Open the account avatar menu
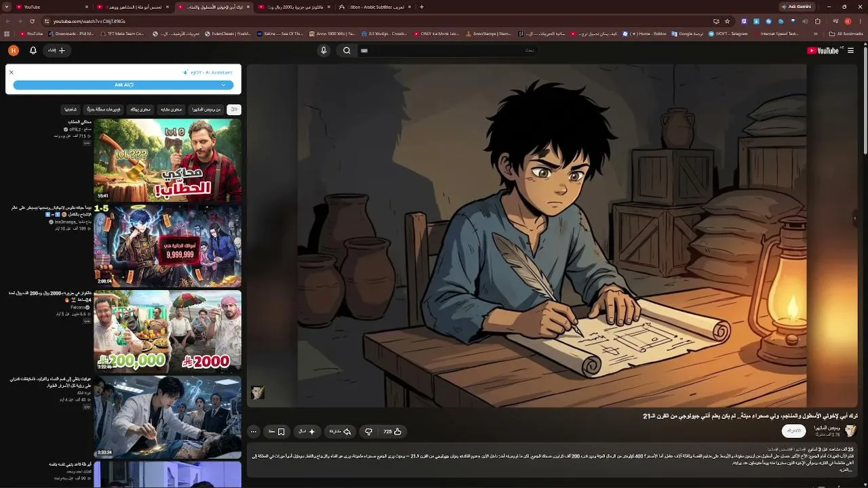This screenshot has height=488, width=868. pyautogui.click(x=14, y=50)
